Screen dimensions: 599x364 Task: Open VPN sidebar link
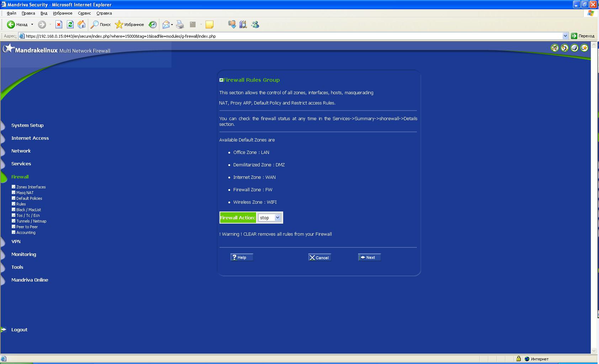pyautogui.click(x=16, y=241)
